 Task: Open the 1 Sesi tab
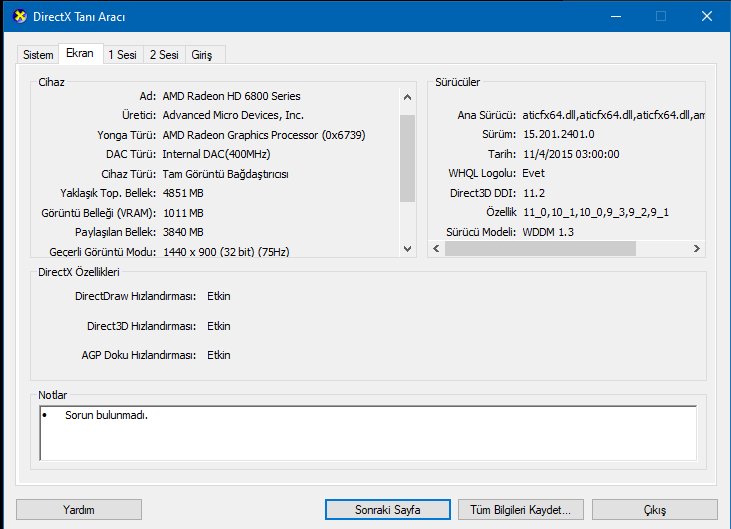[x=123, y=55]
